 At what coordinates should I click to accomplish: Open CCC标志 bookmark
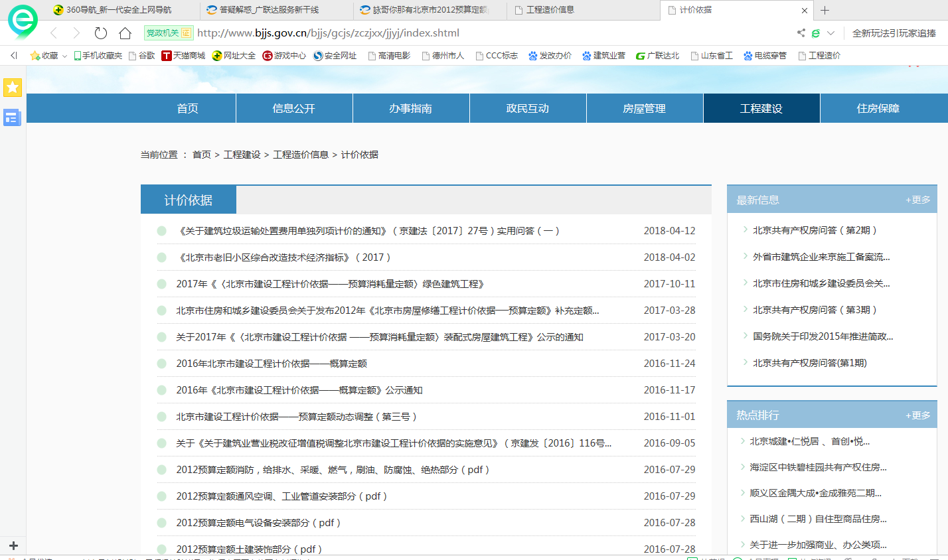click(x=497, y=56)
